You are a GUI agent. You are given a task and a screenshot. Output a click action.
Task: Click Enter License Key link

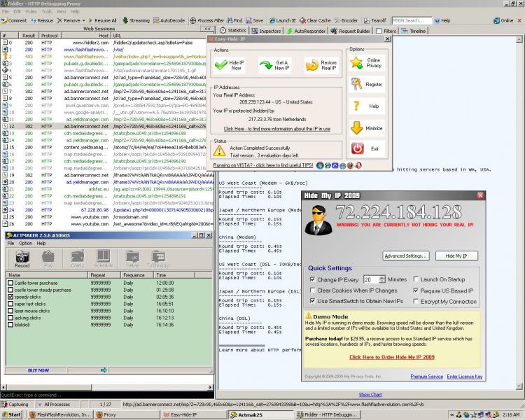464,377
